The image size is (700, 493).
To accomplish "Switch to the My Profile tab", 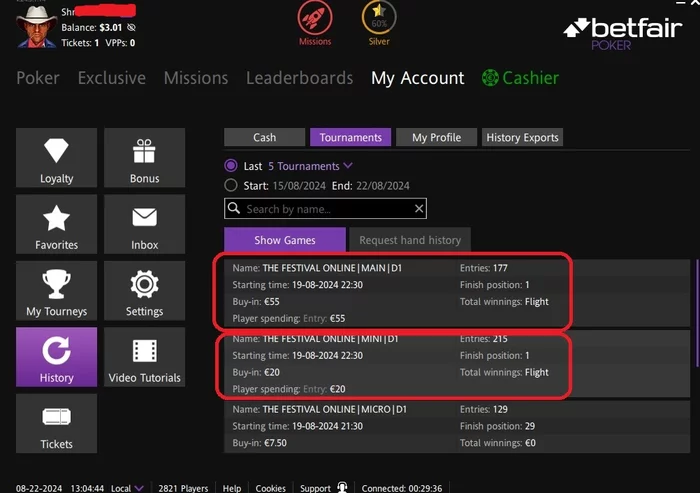I will [x=436, y=137].
